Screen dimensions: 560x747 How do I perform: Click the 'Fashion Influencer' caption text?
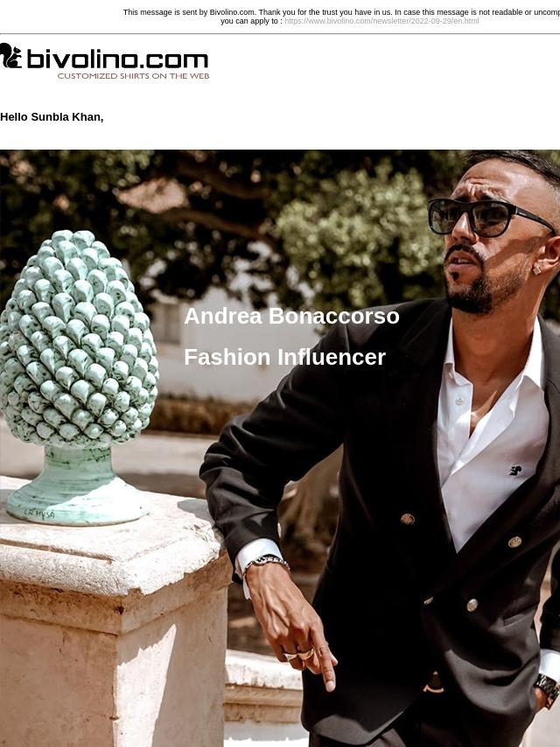point(284,357)
